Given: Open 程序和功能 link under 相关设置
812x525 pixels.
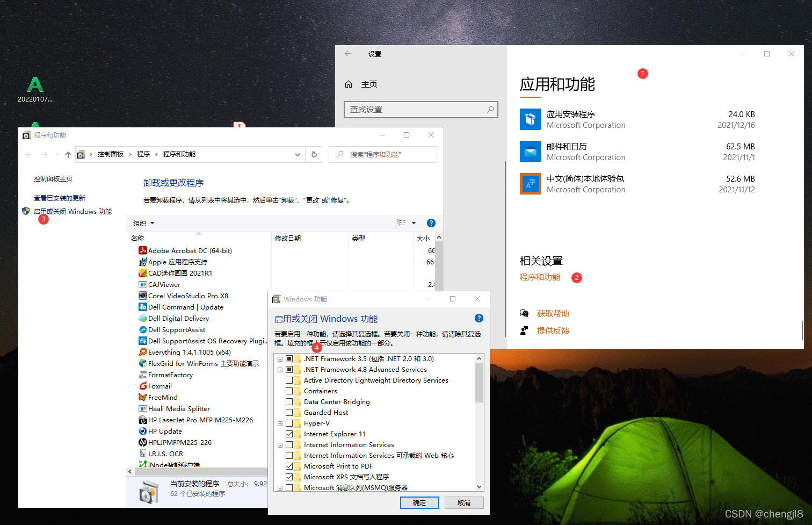Looking at the screenshot, I should 540,277.
